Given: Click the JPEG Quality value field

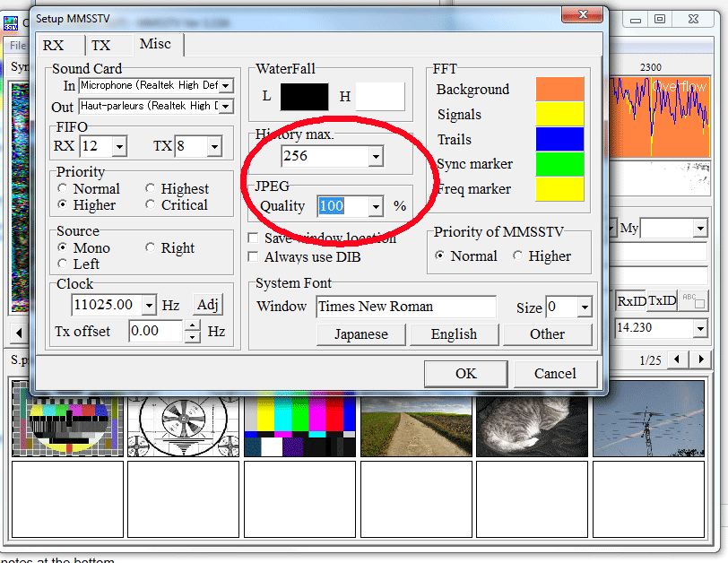Looking at the screenshot, I should point(343,206).
